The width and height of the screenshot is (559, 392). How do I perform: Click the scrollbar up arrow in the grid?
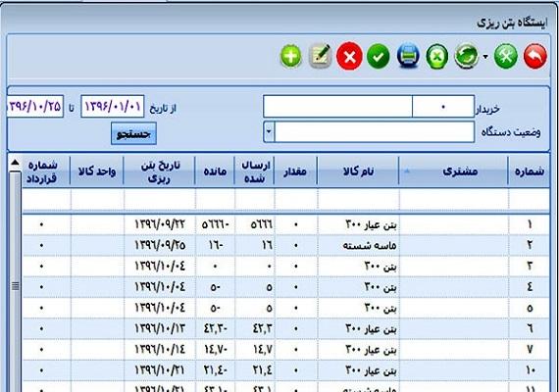pos(15,163)
